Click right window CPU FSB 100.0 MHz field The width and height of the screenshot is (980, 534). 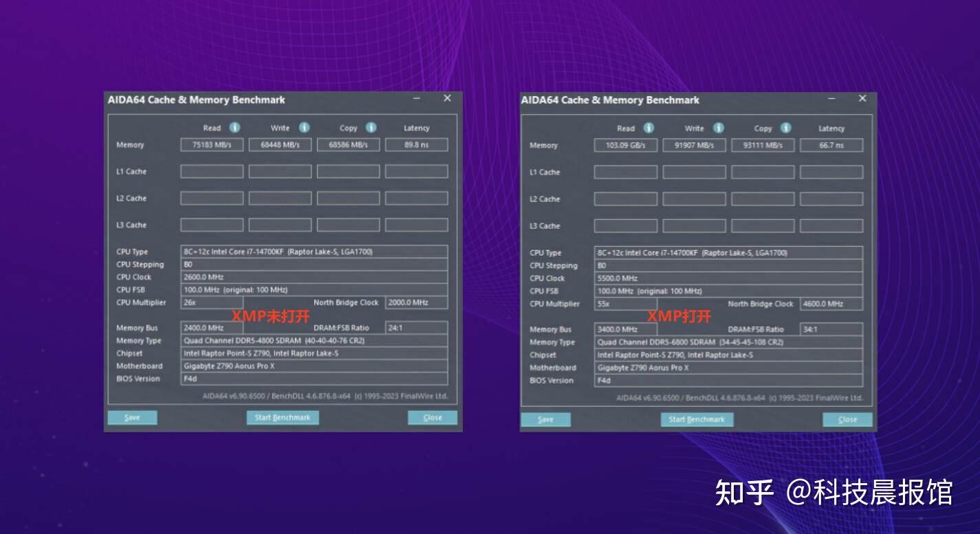point(729,291)
